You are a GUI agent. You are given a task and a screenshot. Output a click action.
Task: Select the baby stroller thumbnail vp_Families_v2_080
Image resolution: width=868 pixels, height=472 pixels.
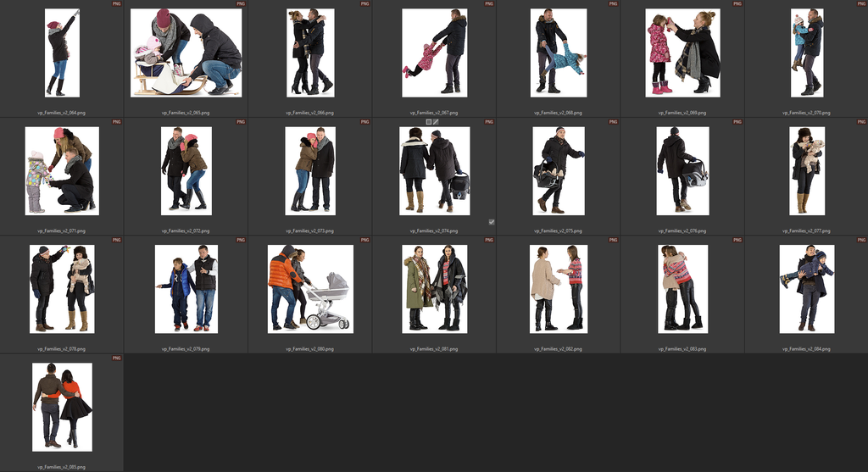(x=310, y=288)
